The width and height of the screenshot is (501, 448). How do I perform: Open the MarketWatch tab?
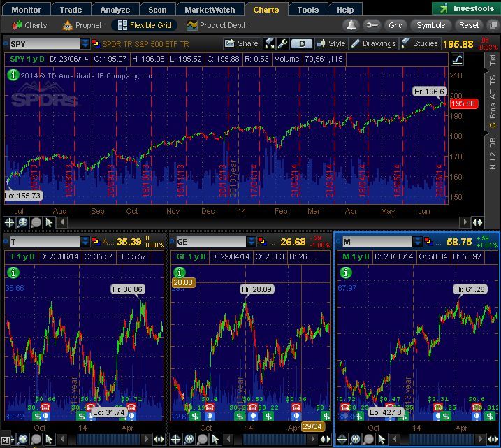[210, 10]
